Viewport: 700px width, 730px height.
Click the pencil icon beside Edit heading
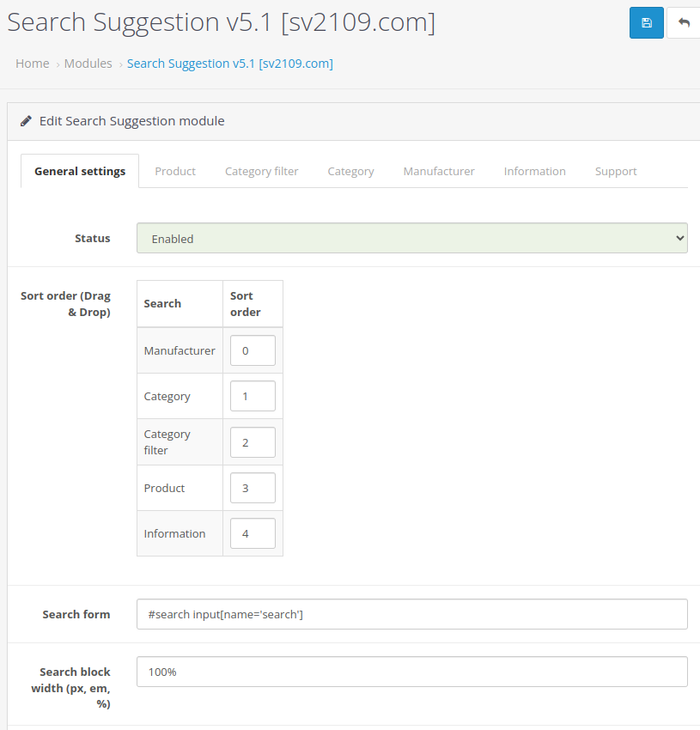[x=26, y=121]
